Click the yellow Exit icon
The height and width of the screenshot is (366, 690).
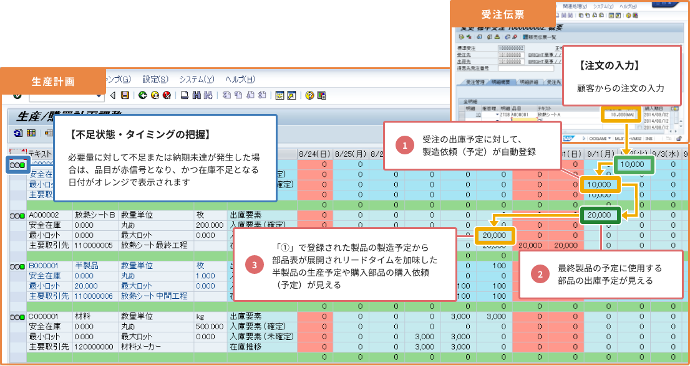point(154,95)
